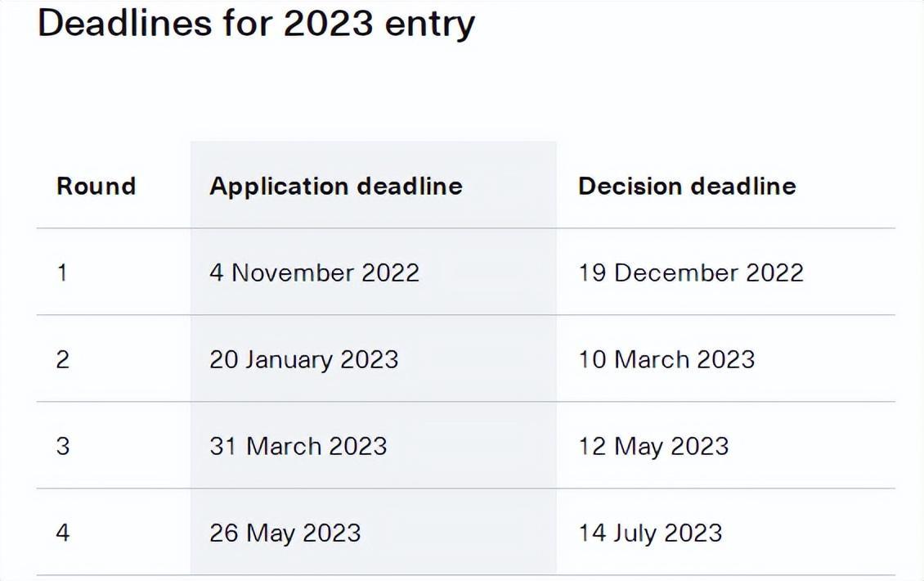Image resolution: width=924 pixels, height=581 pixels.
Task: Click the 31 March 2023 date
Action: pyautogui.click(x=298, y=447)
